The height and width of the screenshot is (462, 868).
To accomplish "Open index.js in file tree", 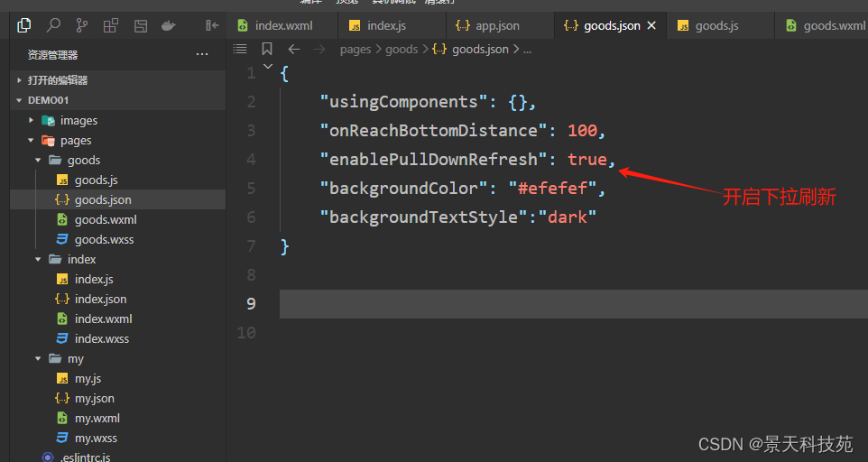I will pos(117,279).
